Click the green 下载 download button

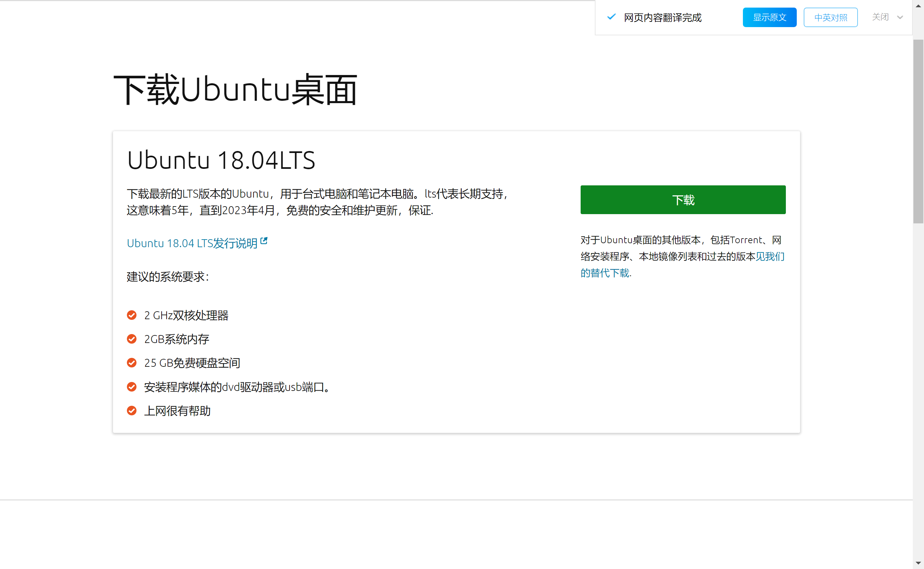pyautogui.click(x=683, y=200)
